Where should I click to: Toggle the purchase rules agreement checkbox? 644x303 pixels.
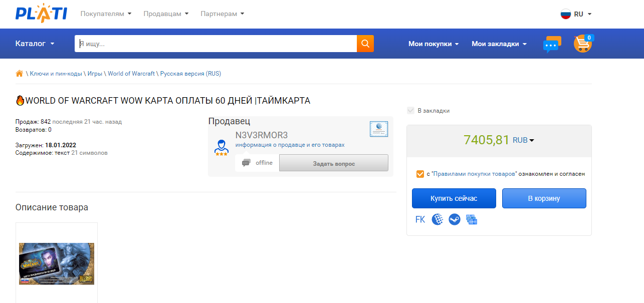(420, 174)
